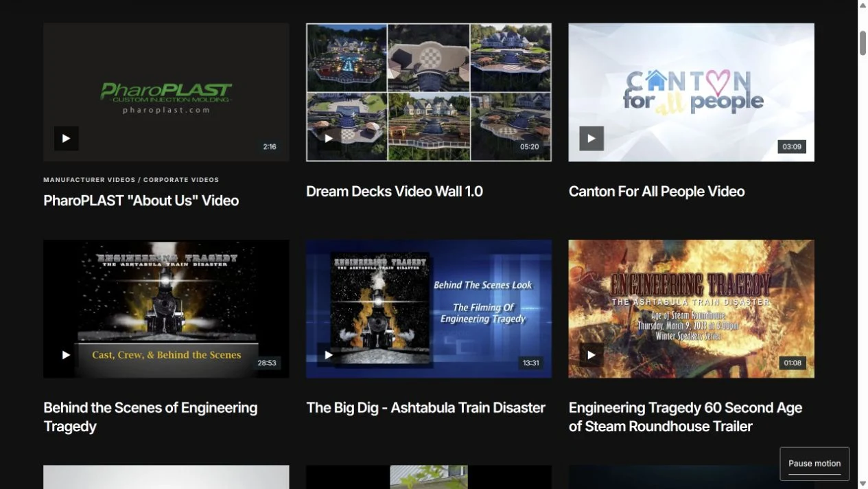The width and height of the screenshot is (868, 489).
Task: Click the scrollbar up arrow
Action: click(863, 5)
